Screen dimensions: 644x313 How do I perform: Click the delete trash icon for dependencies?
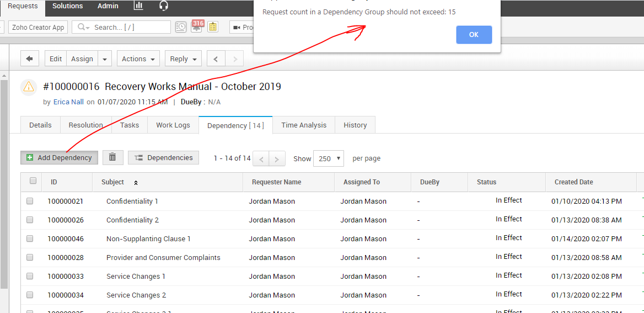pos(112,157)
